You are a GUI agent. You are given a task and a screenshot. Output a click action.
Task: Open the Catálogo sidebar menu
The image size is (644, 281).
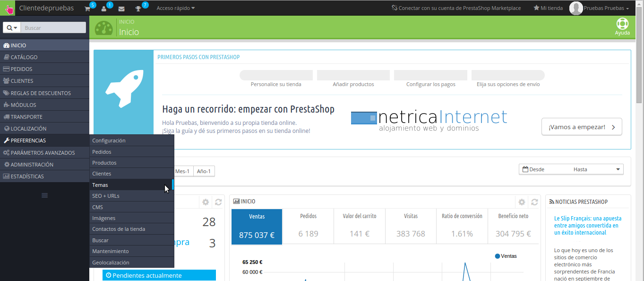coord(44,57)
